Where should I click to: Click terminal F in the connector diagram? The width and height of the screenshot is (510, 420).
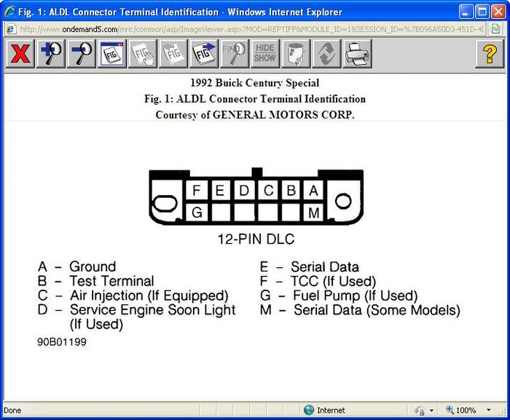click(x=197, y=190)
